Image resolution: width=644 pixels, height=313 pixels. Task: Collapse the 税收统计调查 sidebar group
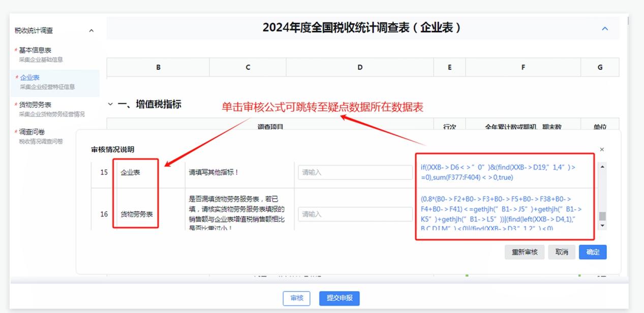coord(91,30)
